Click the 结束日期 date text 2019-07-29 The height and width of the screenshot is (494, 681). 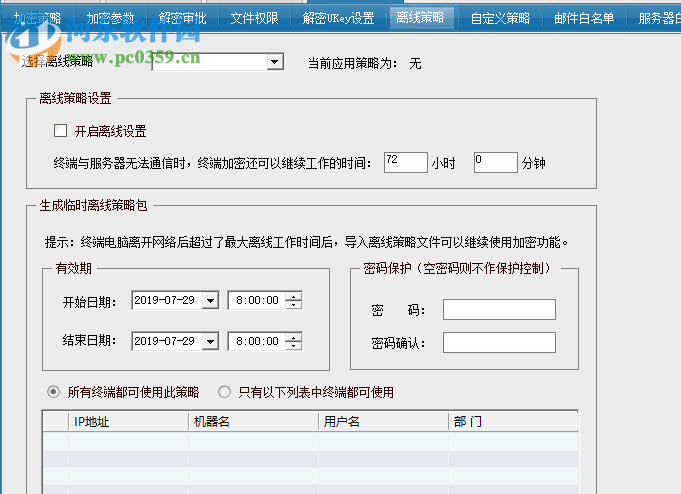click(x=165, y=341)
